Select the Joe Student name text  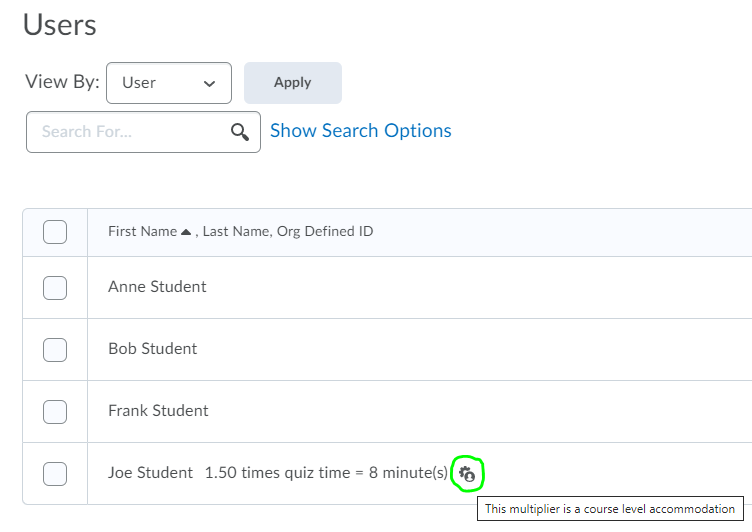151,473
